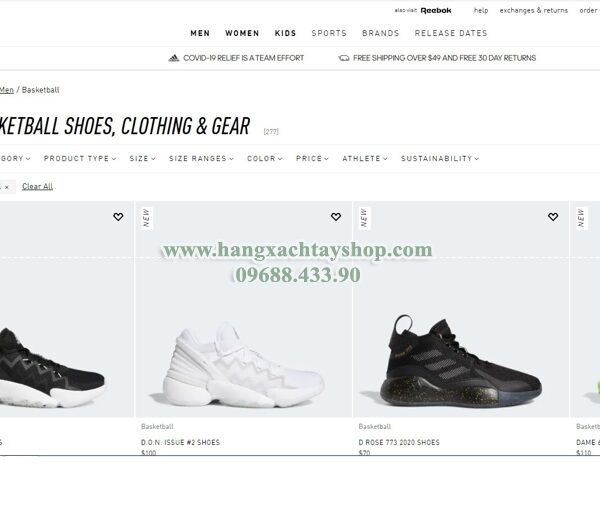Open the WOMEN navigation menu
The width and height of the screenshot is (600, 514).
242,33
